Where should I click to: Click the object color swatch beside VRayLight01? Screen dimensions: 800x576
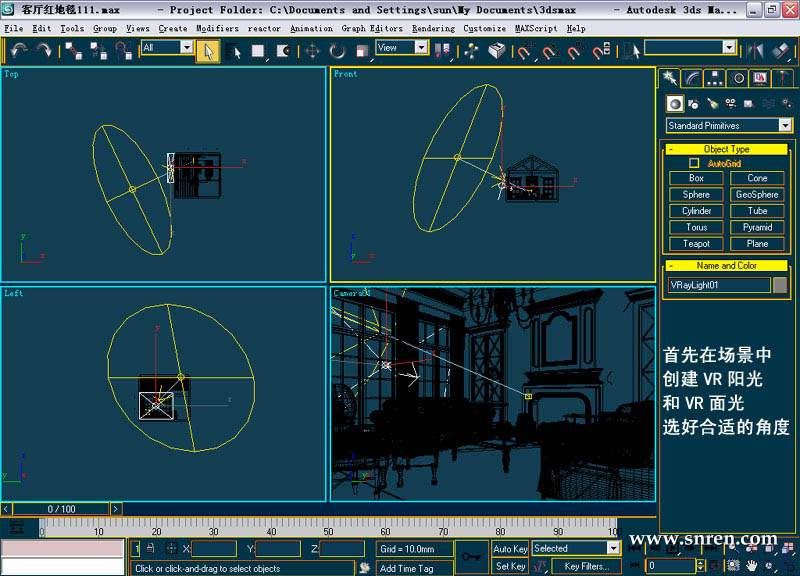(x=780, y=285)
